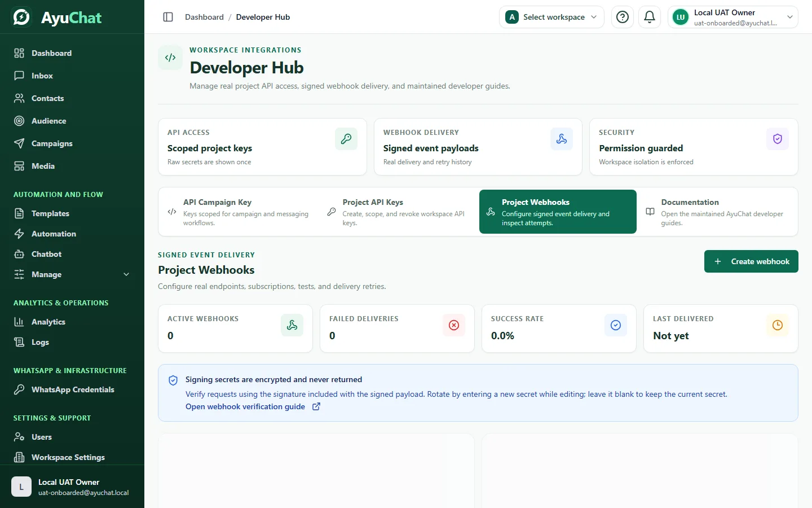Open the Local UAT Owner account menu
812x508 pixels.
(x=733, y=17)
